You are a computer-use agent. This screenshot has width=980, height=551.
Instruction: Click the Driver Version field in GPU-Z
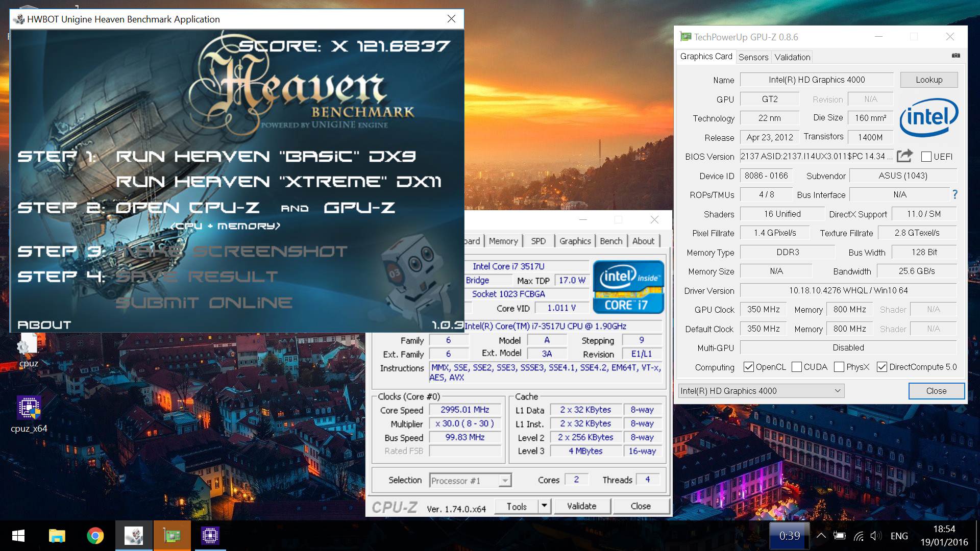pyautogui.click(x=848, y=290)
